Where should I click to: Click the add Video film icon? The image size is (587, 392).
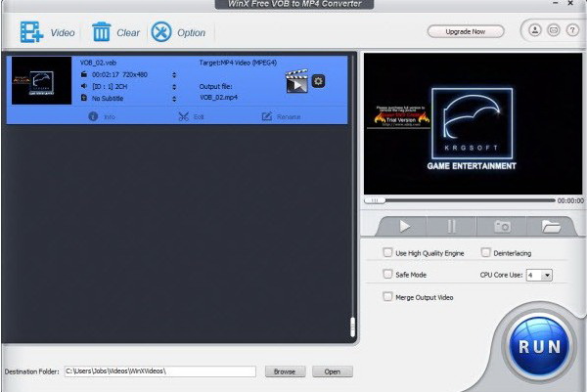[31, 32]
